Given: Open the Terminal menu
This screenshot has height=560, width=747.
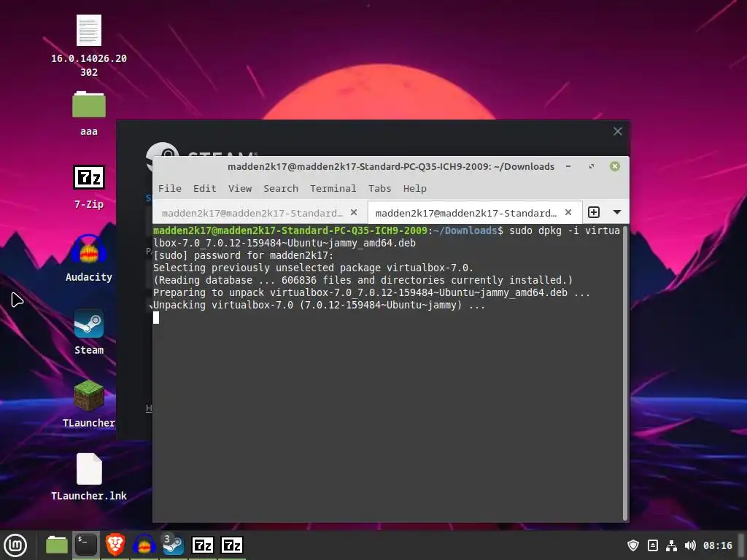Looking at the screenshot, I should coord(333,189).
